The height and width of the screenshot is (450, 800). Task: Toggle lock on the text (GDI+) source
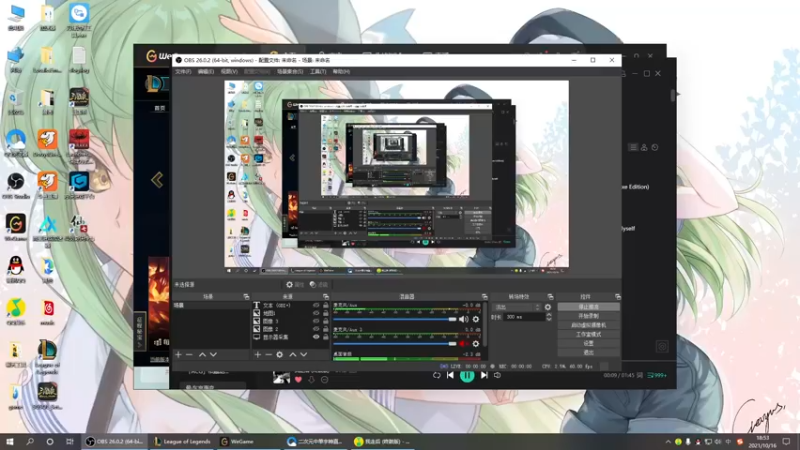point(326,305)
